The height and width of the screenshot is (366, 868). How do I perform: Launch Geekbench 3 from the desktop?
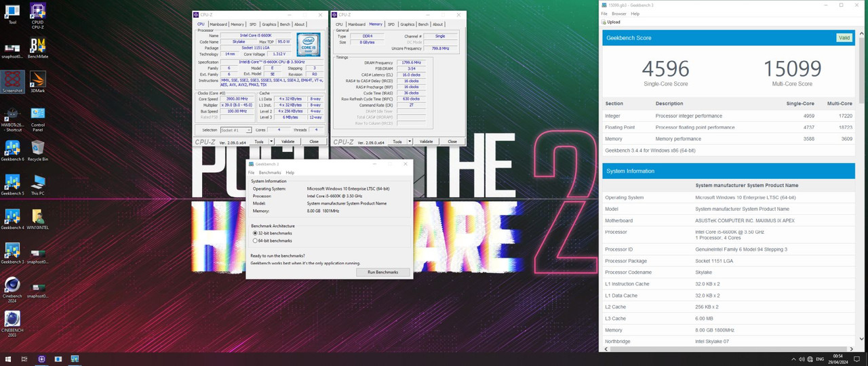12,253
